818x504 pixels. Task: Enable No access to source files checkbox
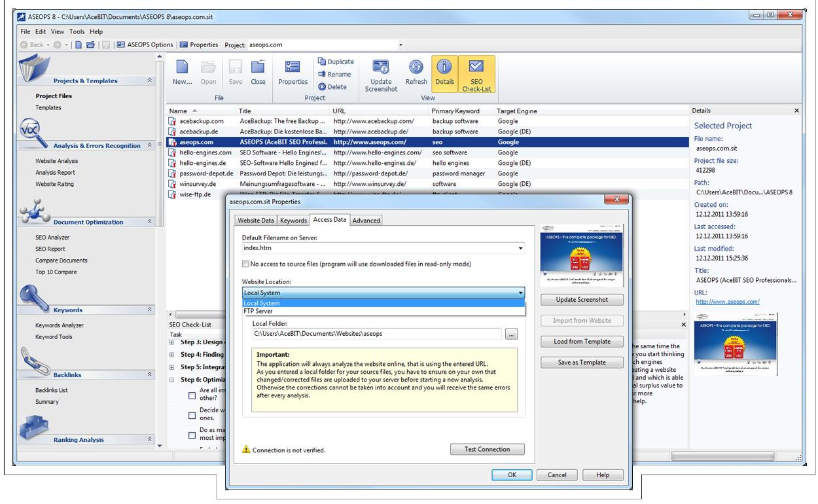point(245,264)
